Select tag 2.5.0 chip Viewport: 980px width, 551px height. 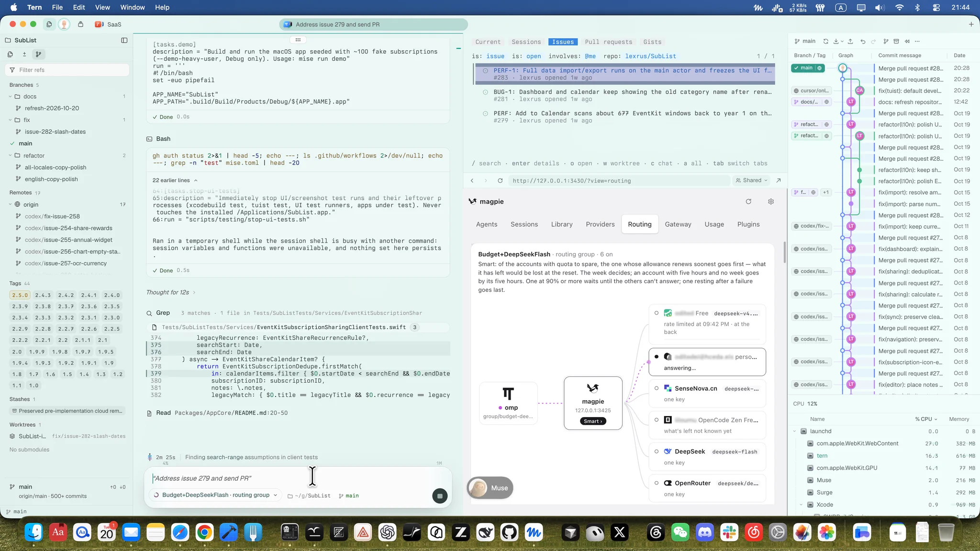tap(20, 295)
